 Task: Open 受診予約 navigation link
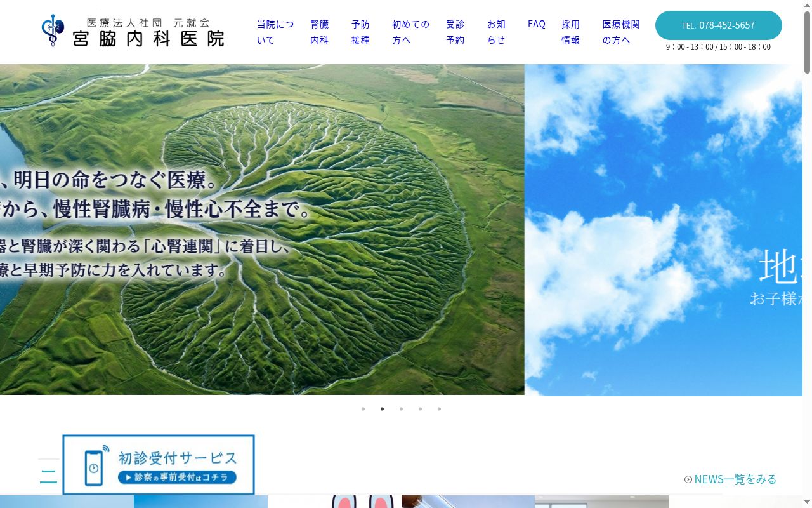tap(455, 32)
